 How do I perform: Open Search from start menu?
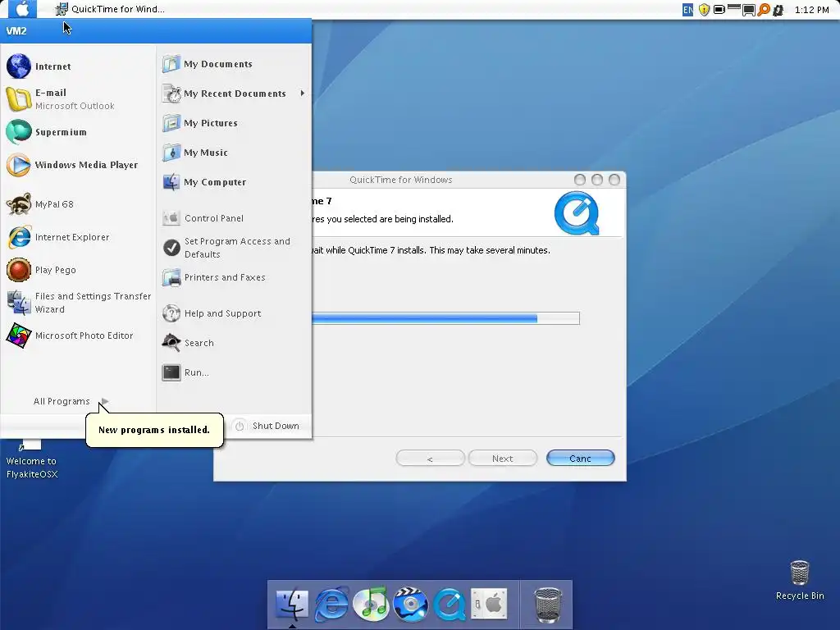click(234, 343)
